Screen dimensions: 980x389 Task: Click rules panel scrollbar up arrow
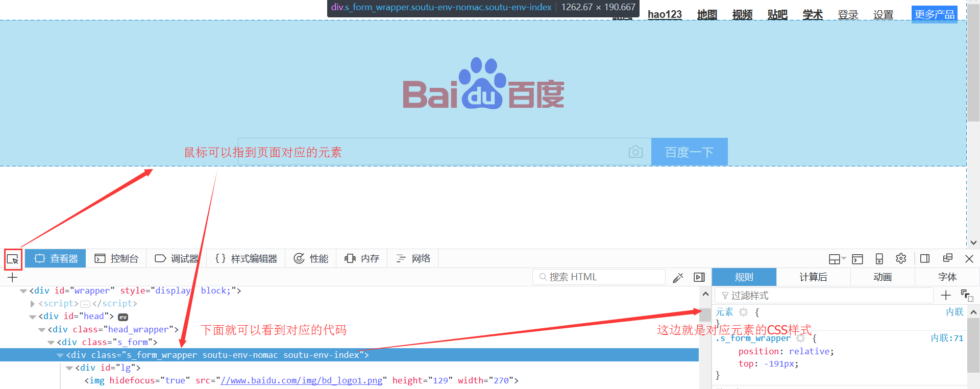(973, 312)
